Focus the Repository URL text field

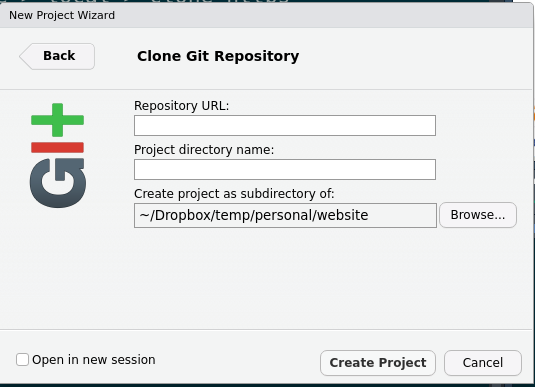(x=285, y=125)
